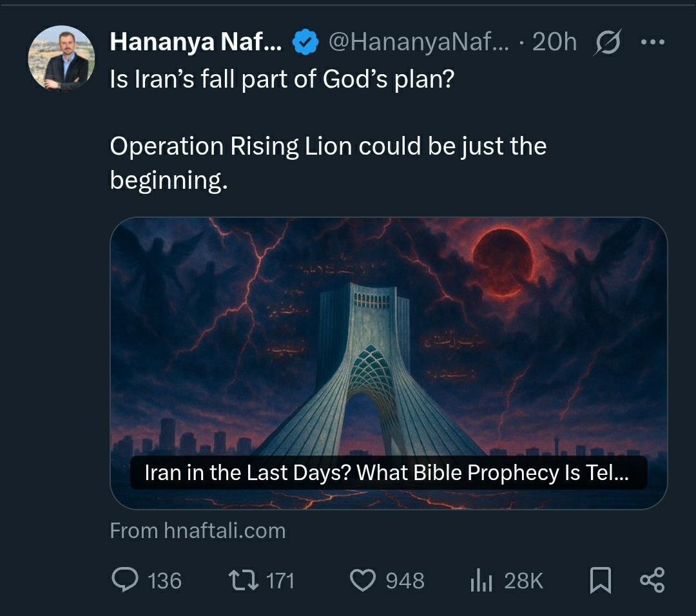View post analytics bar chart icon
This screenshot has width=696, height=616.
pos(481,581)
